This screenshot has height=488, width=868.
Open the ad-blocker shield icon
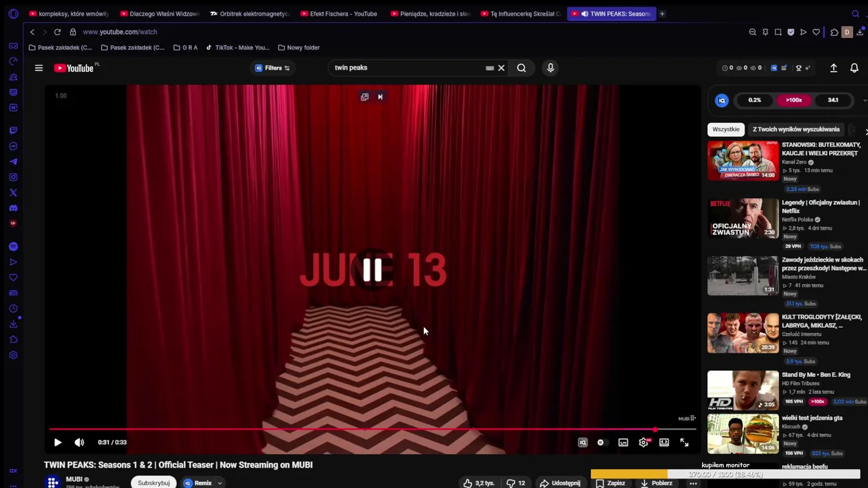[x=791, y=32]
